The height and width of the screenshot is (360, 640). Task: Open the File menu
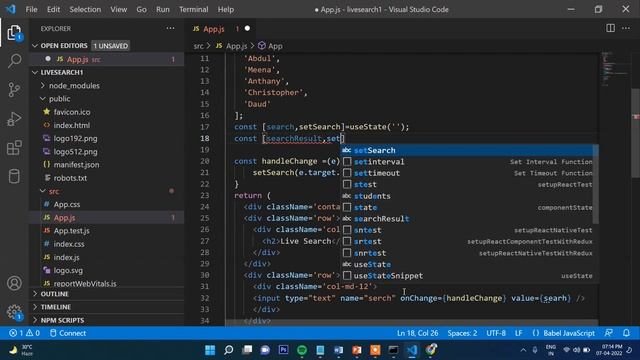point(31,9)
